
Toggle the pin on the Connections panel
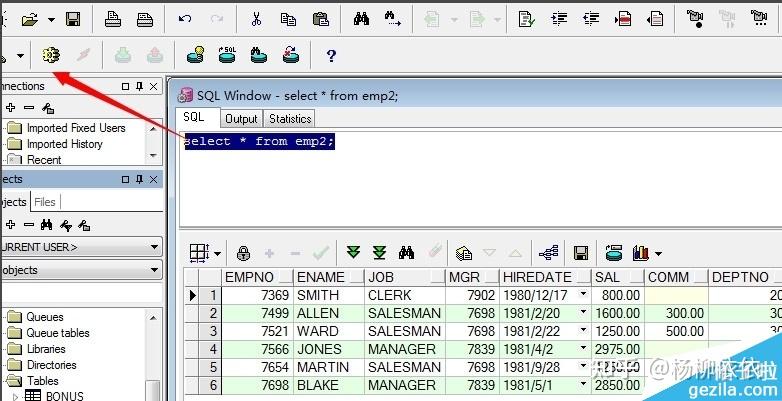tap(140, 86)
